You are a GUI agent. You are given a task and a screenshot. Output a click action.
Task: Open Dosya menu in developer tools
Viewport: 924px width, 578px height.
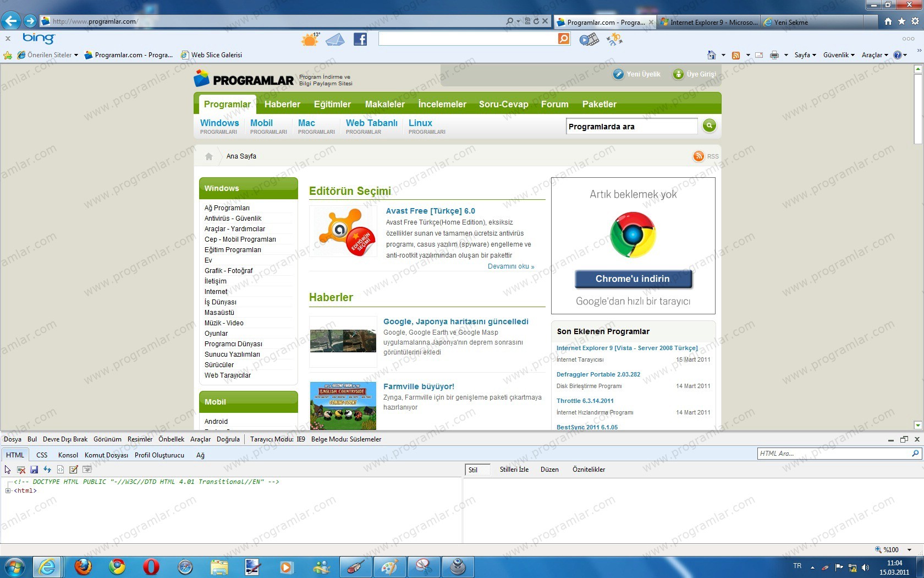[x=13, y=439]
